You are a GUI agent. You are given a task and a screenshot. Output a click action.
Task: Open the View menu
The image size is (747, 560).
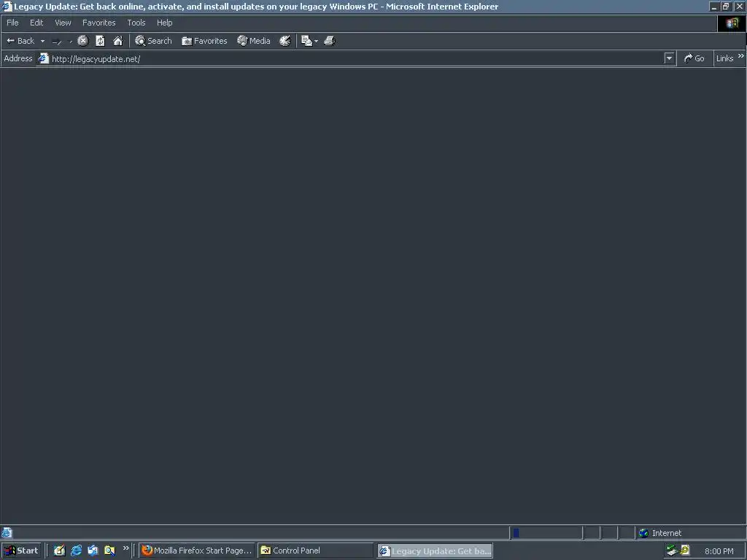63,23
